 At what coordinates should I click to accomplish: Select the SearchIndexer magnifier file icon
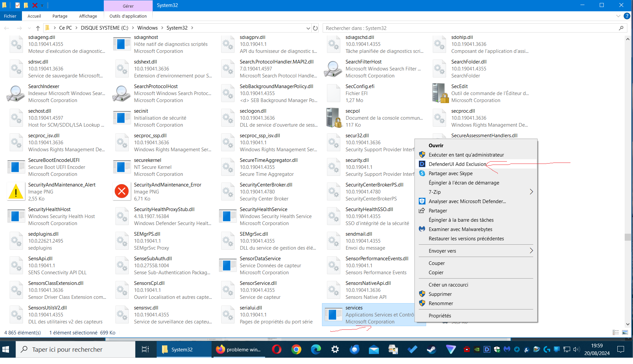pos(16,93)
